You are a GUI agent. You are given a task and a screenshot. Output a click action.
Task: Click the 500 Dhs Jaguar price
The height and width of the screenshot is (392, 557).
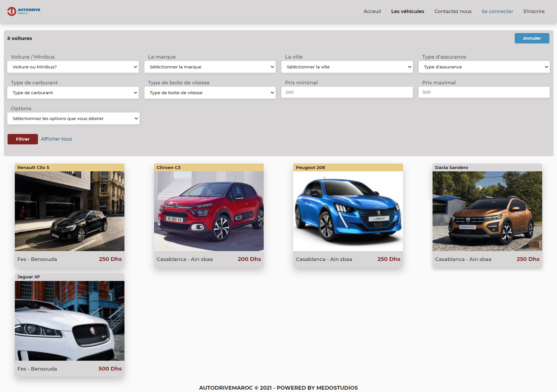pos(110,369)
